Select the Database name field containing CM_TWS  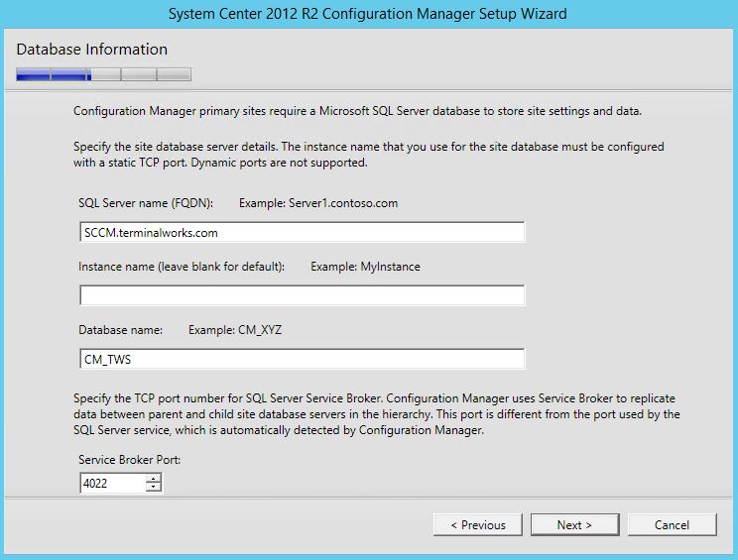coord(303,359)
